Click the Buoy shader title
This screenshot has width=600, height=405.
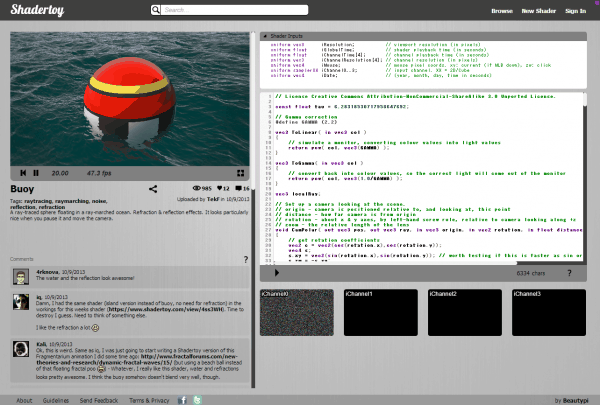[22, 189]
